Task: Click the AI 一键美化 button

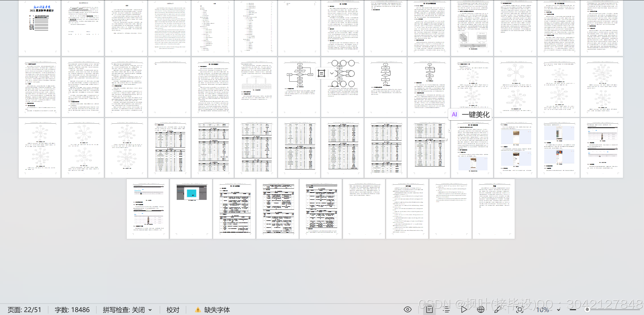Action: pyautogui.click(x=470, y=115)
